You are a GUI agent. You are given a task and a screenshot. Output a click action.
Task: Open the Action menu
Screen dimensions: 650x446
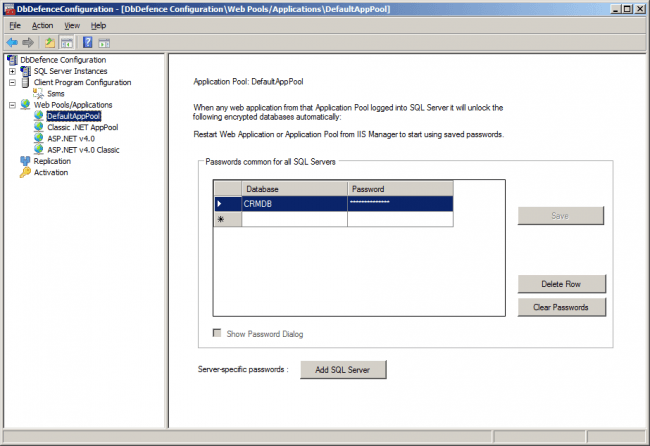pyautogui.click(x=42, y=25)
